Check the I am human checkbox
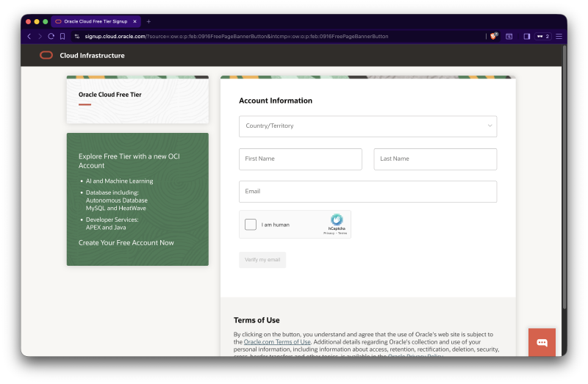 tap(251, 225)
